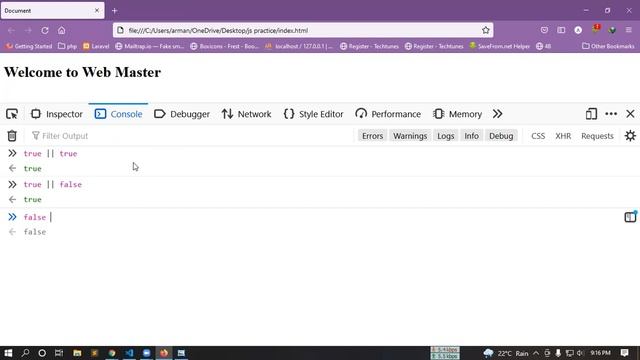Open the Mailtrap.io bookmark
This screenshot has width=640, height=360.
(150, 46)
